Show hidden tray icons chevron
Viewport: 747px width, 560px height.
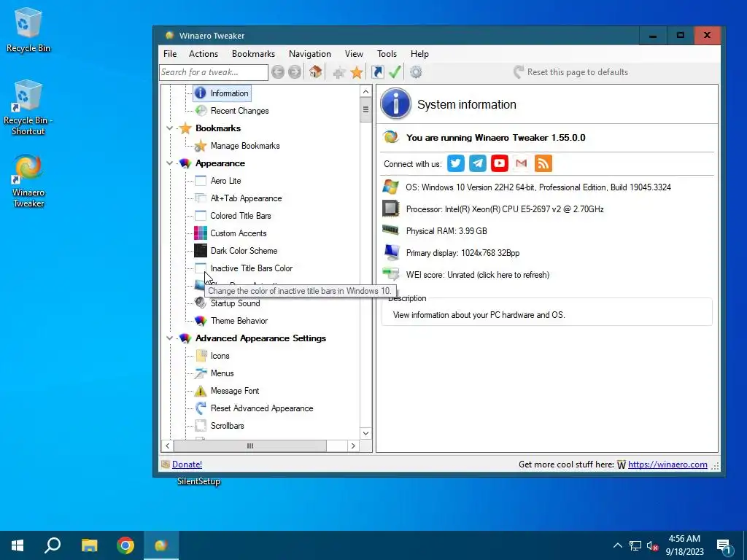[617, 545]
